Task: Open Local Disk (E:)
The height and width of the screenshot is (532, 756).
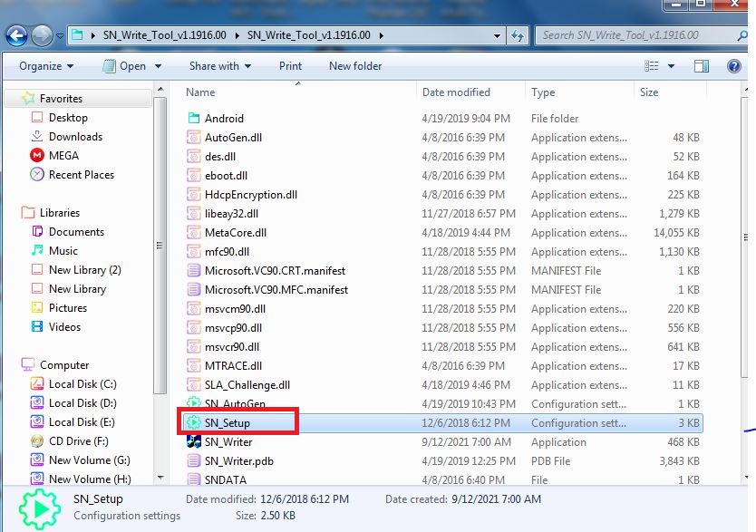Action: coord(82,422)
